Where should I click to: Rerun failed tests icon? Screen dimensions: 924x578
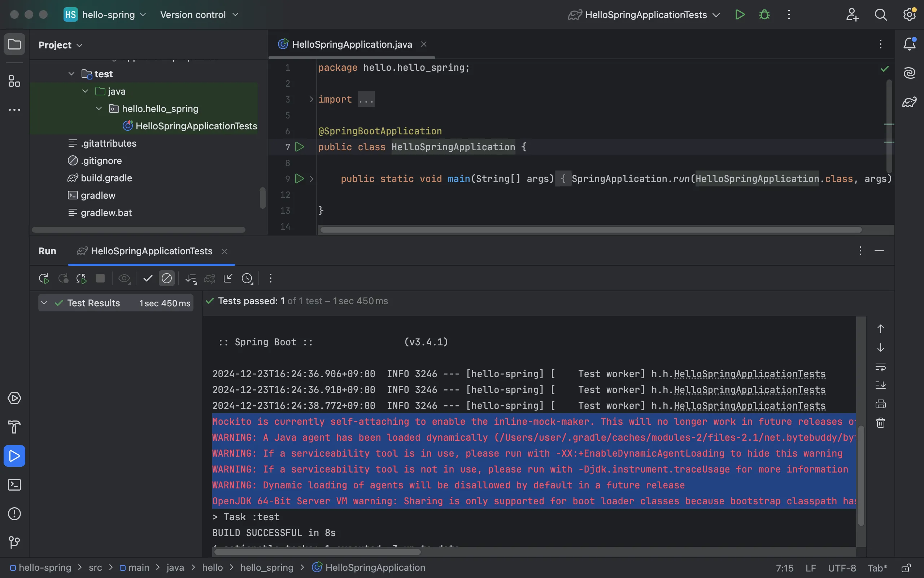[63, 278]
